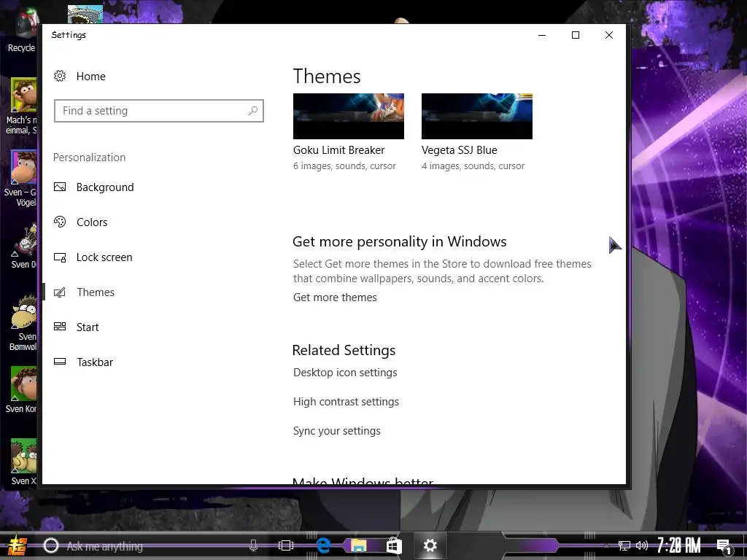Screen dimensions: 747x560
Task: Open the Colors personalization page
Action: pyautogui.click(x=92, y=222)
